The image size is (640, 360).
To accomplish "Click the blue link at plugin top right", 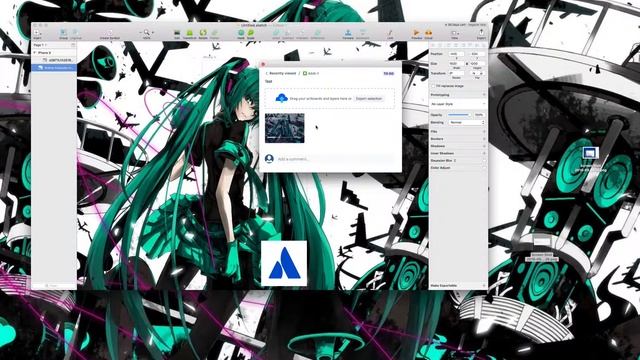I will point(389,73).
